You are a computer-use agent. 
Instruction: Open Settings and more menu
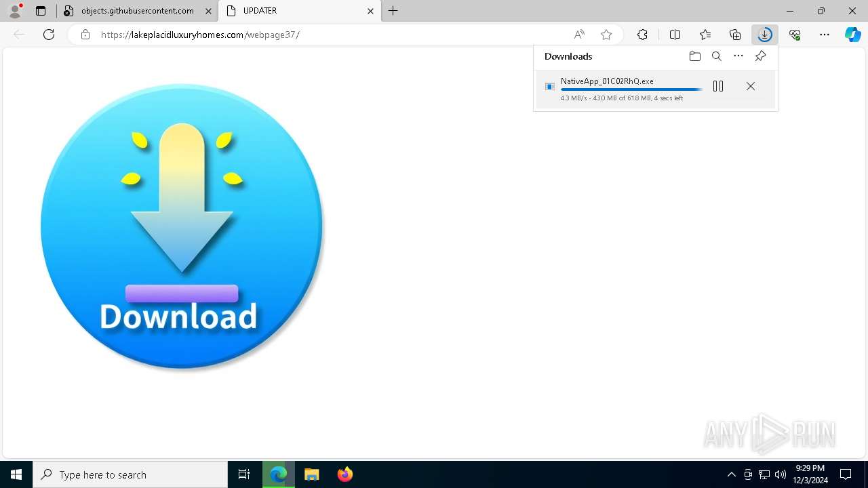pyautogui.click(x=825, y=35)
